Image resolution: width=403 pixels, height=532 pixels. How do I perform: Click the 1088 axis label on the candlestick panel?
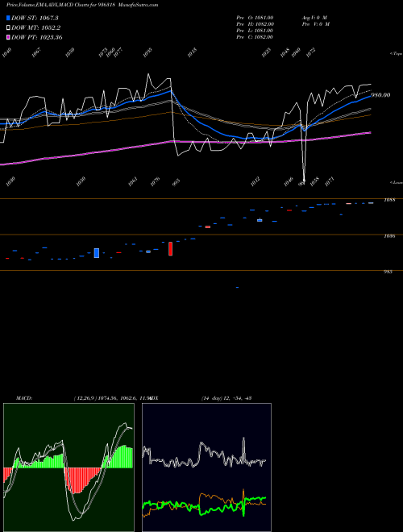(x=389, y=200)
